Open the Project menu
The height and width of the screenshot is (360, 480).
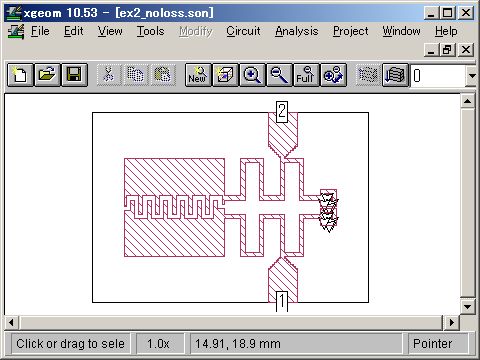point(351,31)
